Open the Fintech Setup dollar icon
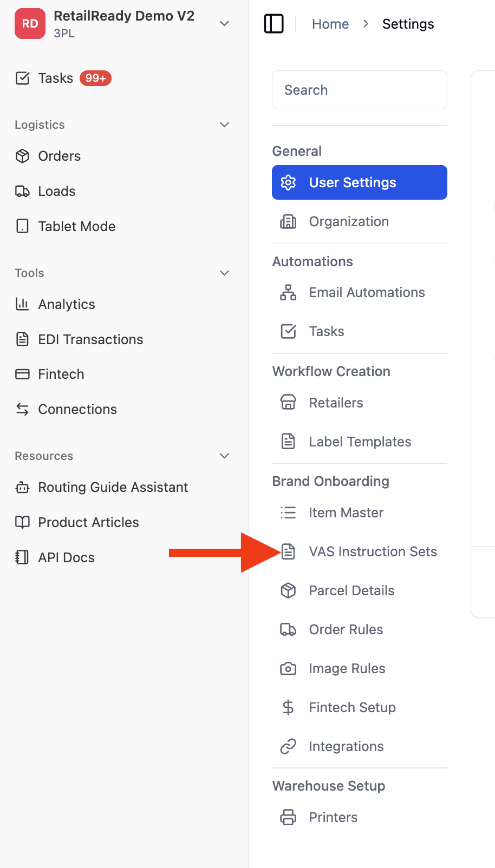 pos(288,707)
